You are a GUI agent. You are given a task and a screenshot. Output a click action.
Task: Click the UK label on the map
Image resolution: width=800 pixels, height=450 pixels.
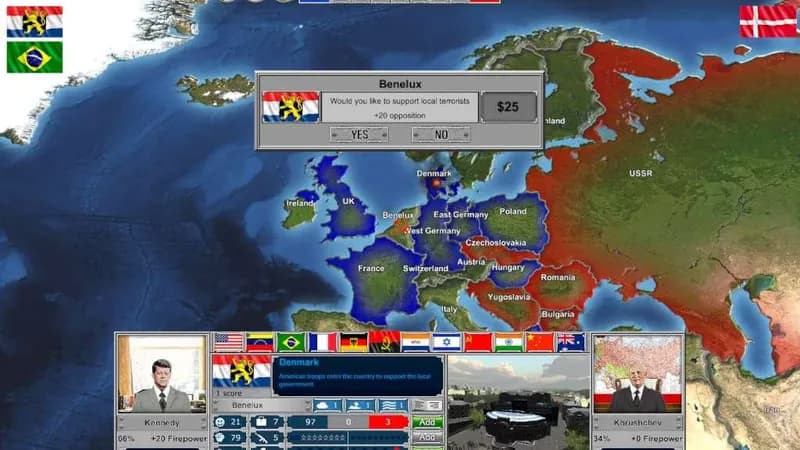[348, 201]
